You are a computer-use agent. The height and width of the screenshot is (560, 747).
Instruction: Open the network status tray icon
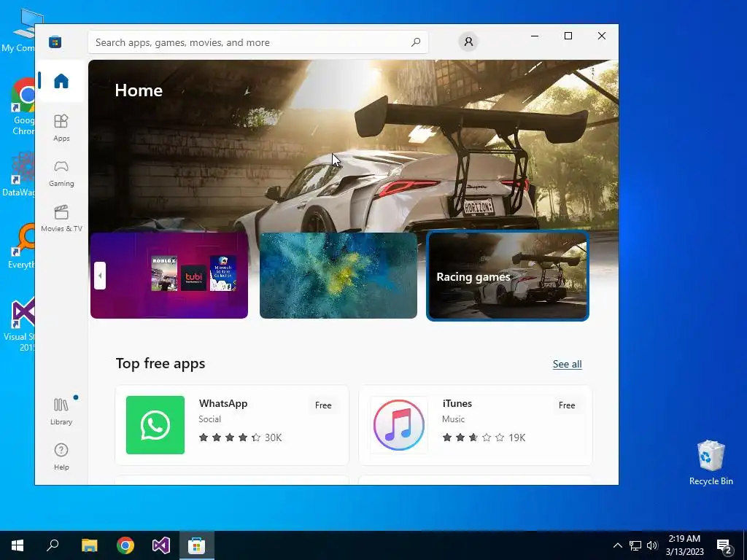(635, 545)
